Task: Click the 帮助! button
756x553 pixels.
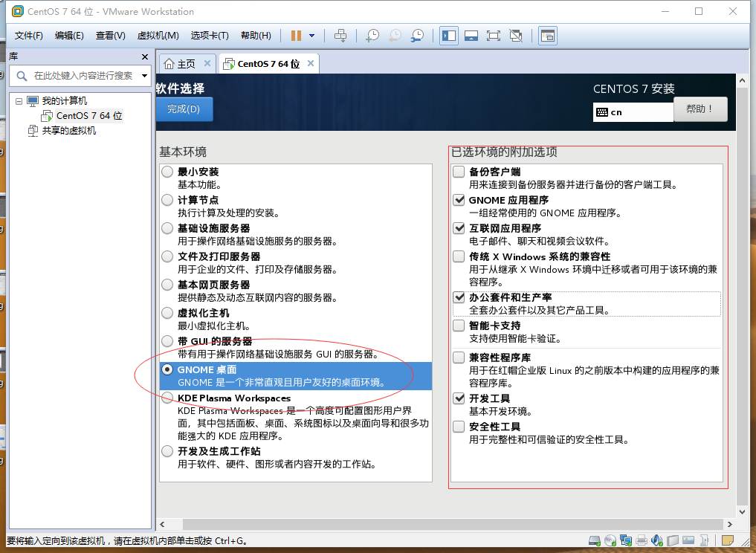Action: [700, 109]
